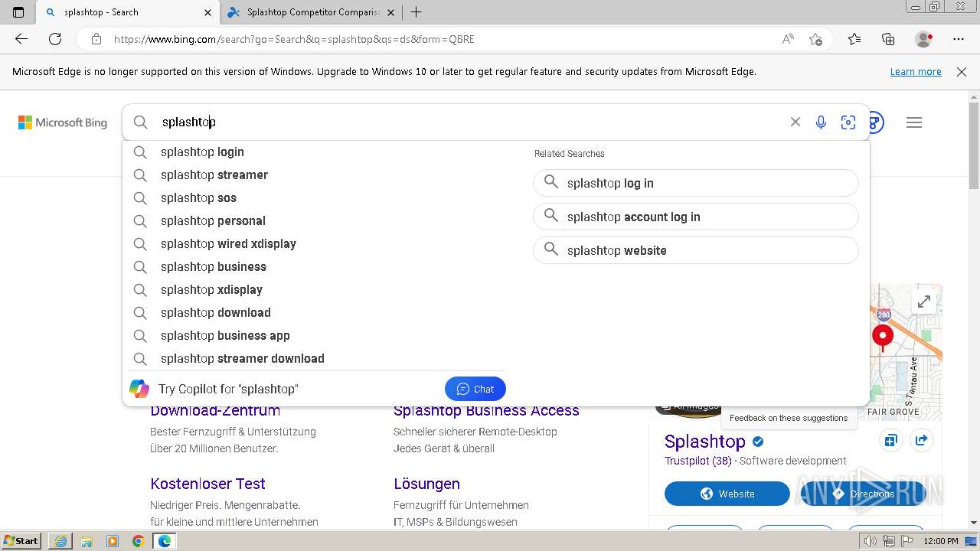Expand the map with the enlarge icon

click(924, 302)
